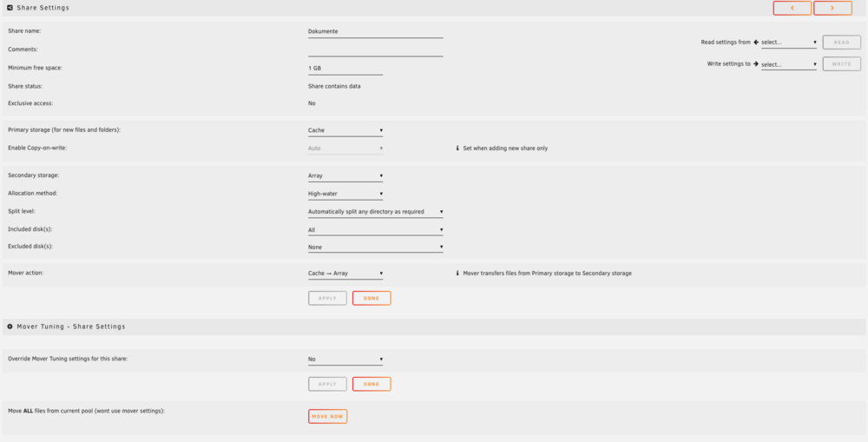Image resolution: width=868 pixels, height=442 pixels.
Task: Click the 'Share name:' label
Action: pyautogui.click(x=24, y=31)
